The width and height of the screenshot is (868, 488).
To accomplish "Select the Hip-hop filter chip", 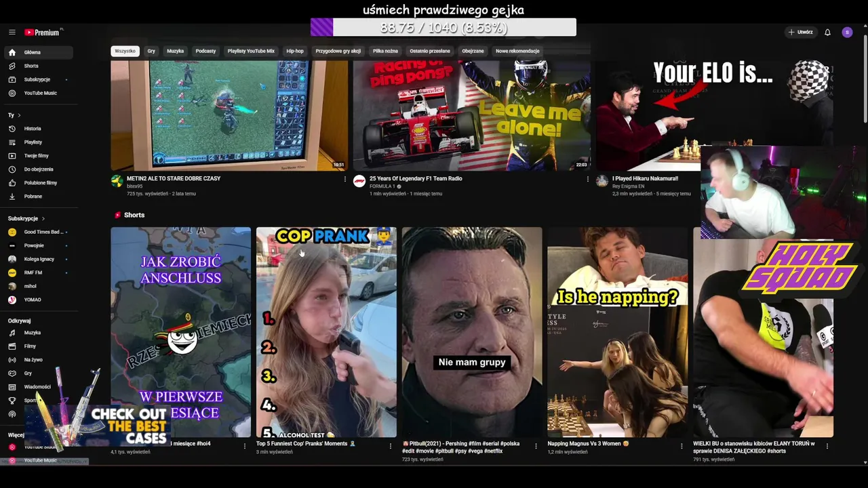I will 295,51.
